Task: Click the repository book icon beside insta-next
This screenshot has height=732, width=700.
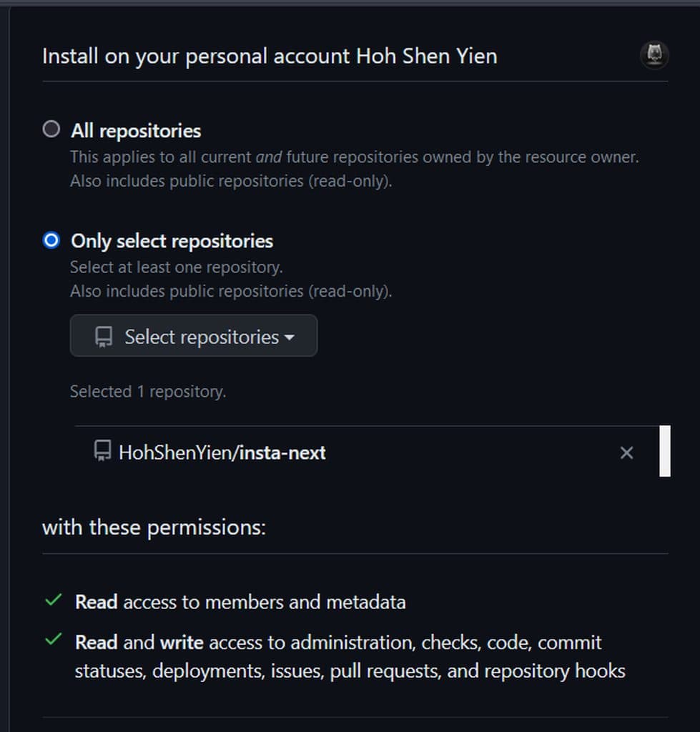Action: click(102, 450)
